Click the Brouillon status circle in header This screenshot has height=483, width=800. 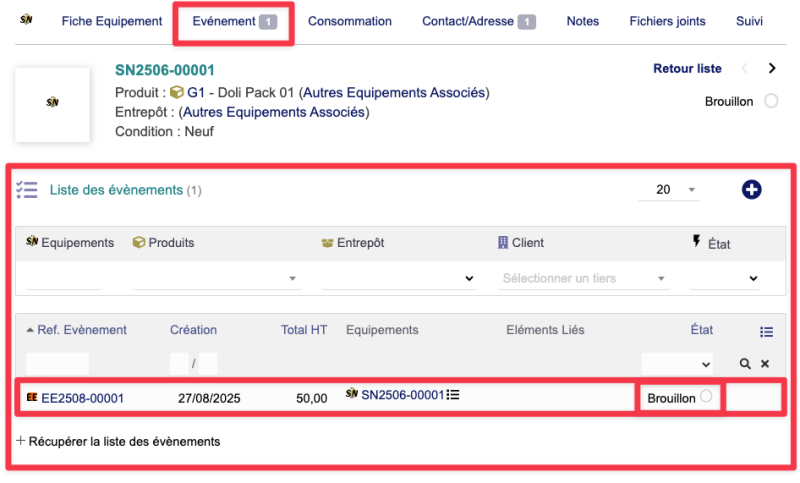click(770, 101)
